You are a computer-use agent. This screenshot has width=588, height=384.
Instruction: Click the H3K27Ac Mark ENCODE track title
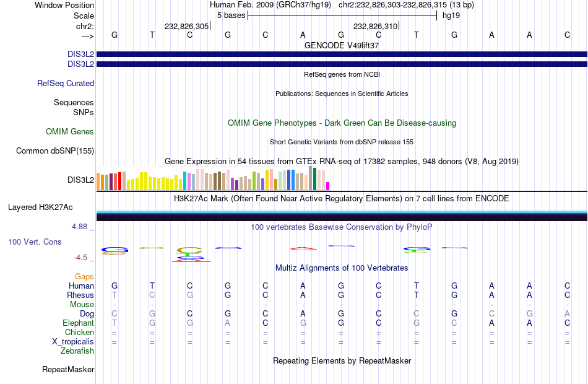pyautogui.click(x=342, y=199)
